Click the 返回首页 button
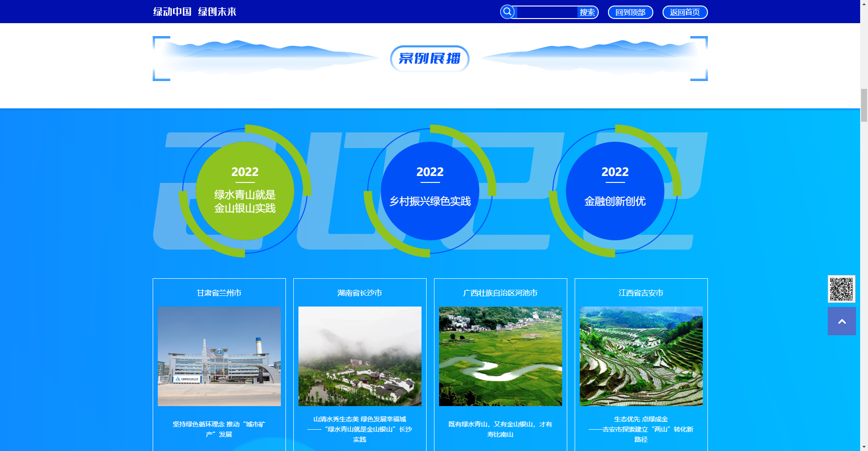This screenshot has width=868, height=451. click(x=685, y=13)
